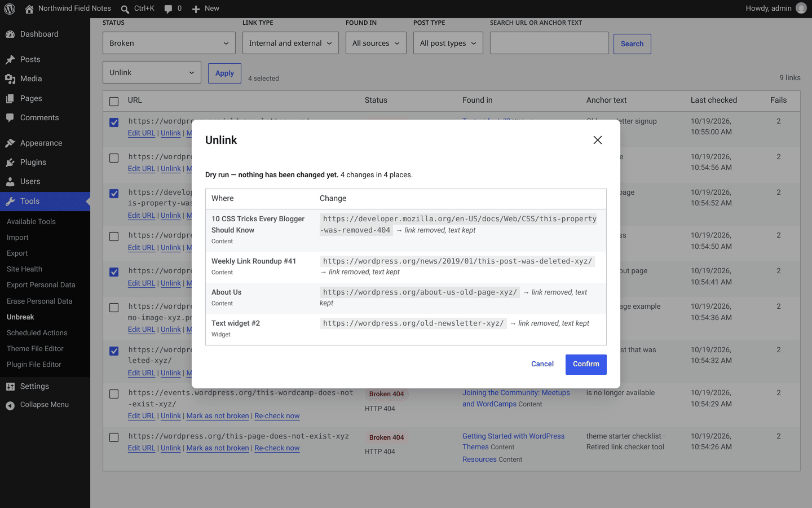Click the Collapse Menu arrow icon
The height and width of the screenshot is (508, 812).
click(x=10, y=405)
